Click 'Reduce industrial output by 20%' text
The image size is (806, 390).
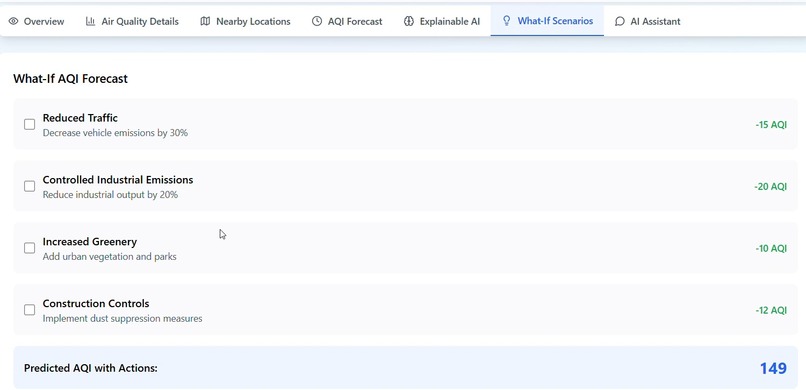point(110,195)
